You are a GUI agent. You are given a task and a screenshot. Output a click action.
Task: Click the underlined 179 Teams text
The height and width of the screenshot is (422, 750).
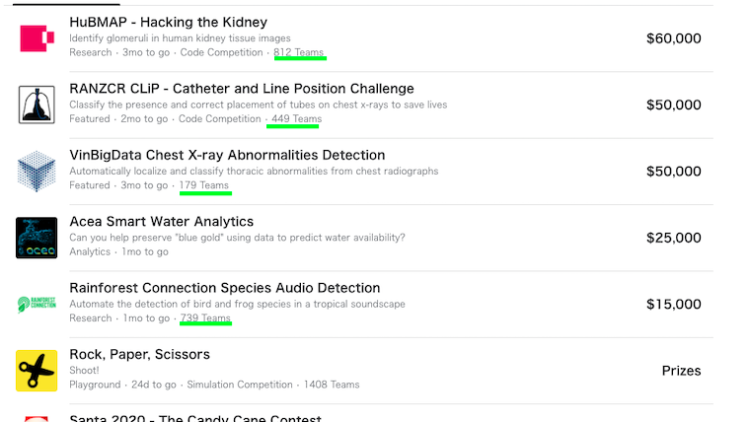coord(204,185)
